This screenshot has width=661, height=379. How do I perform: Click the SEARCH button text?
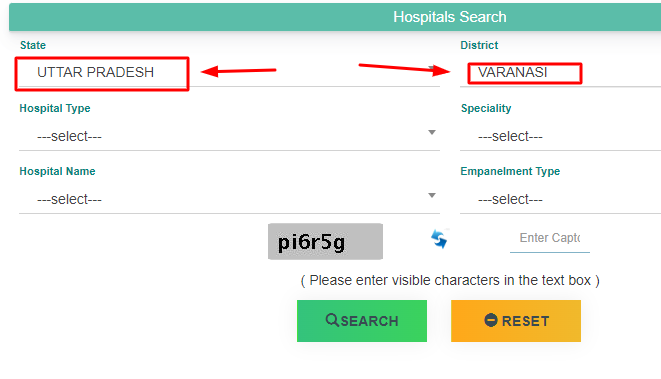click(x=369, y=321)
